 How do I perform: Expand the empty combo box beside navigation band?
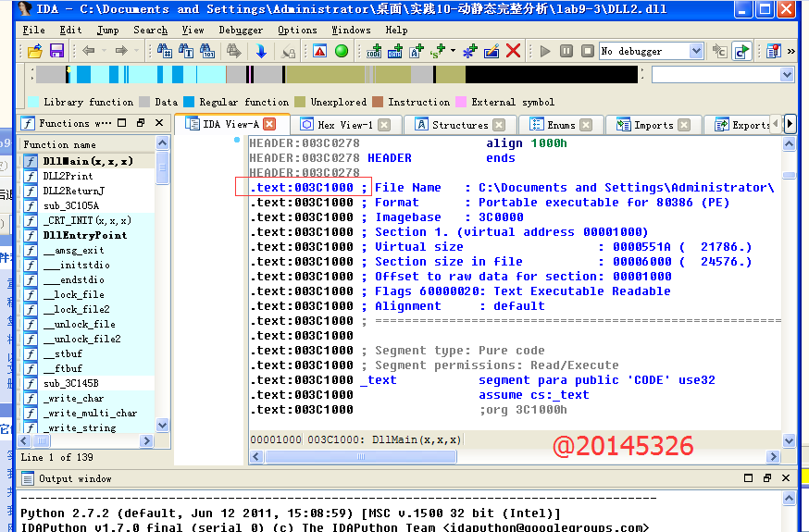(787, 75)
